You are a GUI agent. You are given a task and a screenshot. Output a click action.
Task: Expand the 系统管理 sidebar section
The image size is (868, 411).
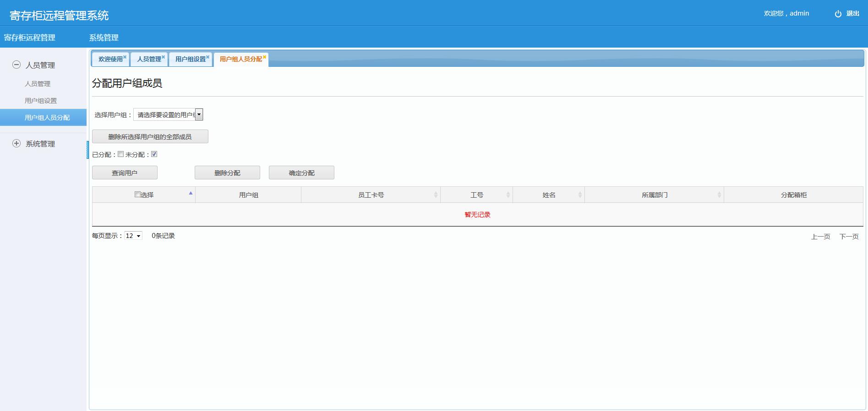[16, 144]
